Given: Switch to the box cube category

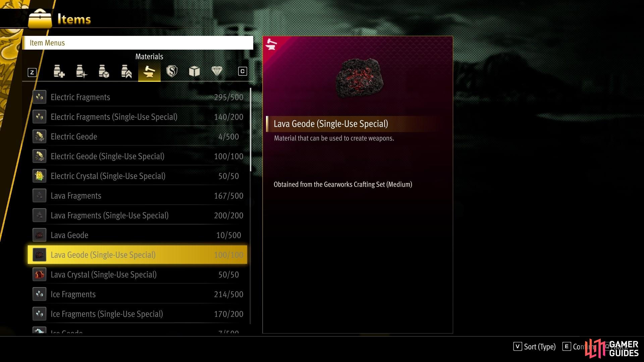Looking at the screenshot, I should pyautogui.click(x=194, y=71).
